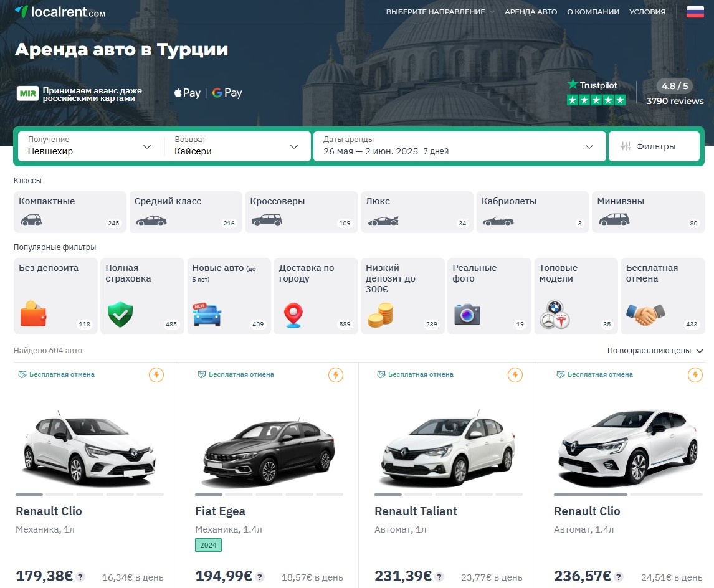Open the 'По возрастанию цены' sort dropdown

click(x=652, y=351)
